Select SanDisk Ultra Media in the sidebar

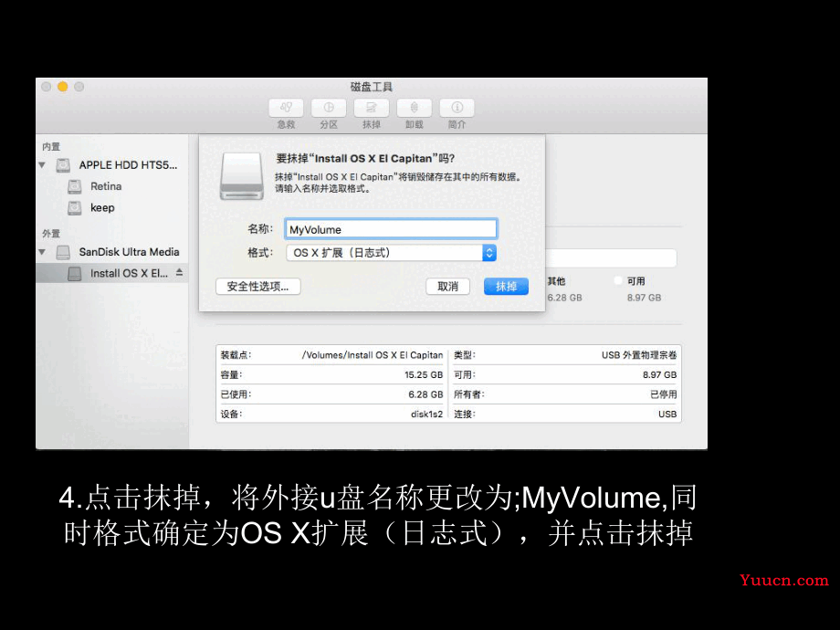click(x=129, y=252)
